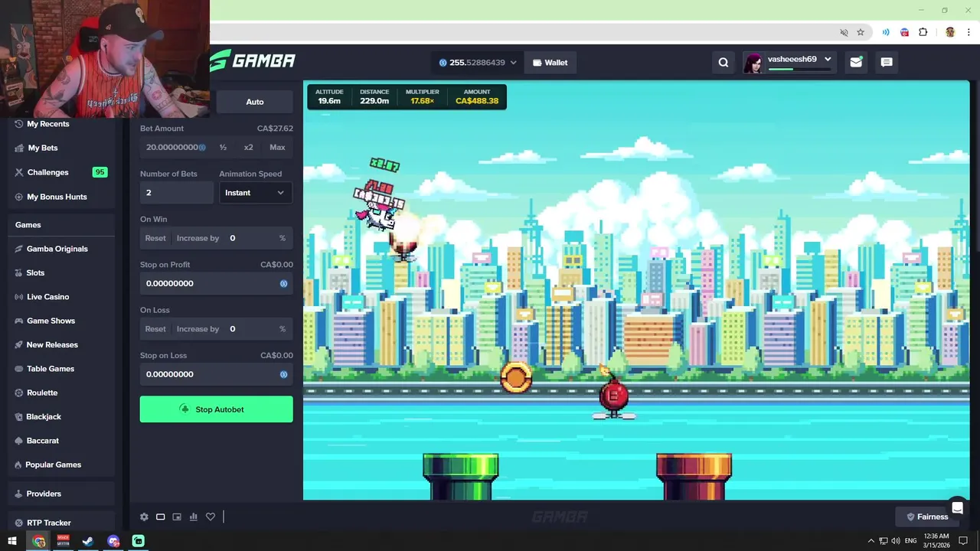The image size is (980, 551).
Task: Open the support chat bubble widget
Action: pos(957,507)
